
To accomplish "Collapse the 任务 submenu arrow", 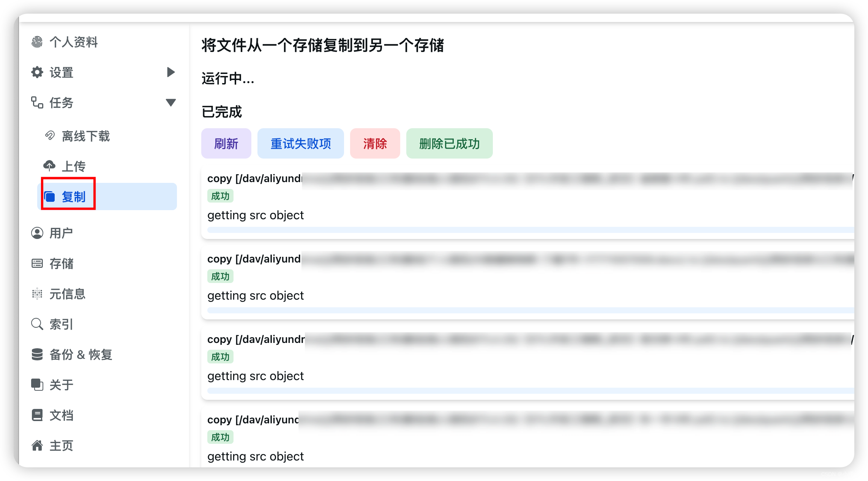I will click(171, 102).
